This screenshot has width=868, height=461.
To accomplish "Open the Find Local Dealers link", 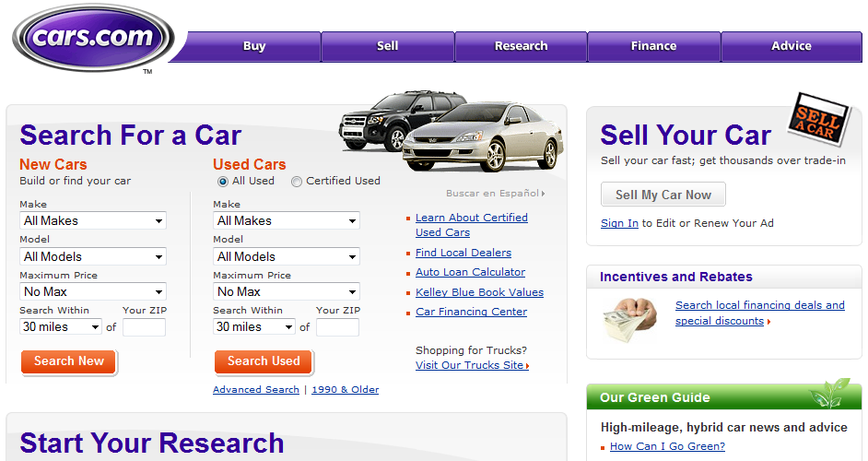I will (463, 253).
